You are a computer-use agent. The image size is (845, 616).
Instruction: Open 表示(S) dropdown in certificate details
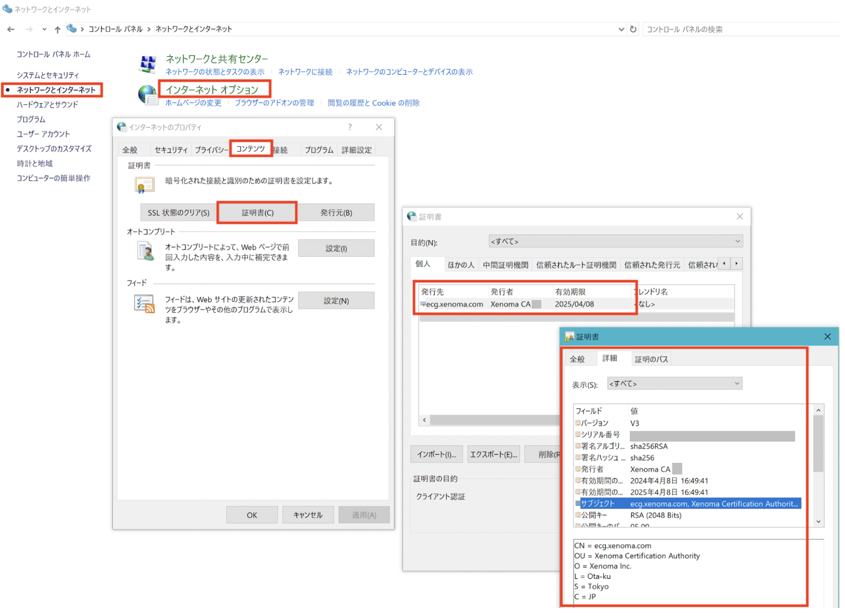tap(675, 384)
